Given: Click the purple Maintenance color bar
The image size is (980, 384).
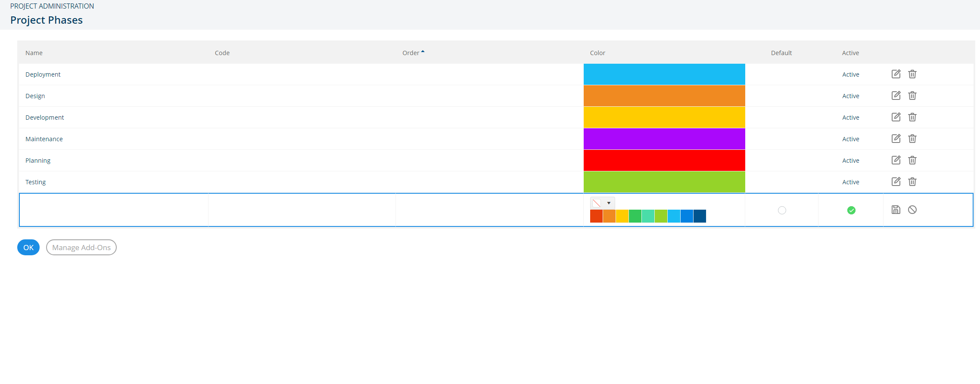Looking at the screenshot, I should coord(664,139).
